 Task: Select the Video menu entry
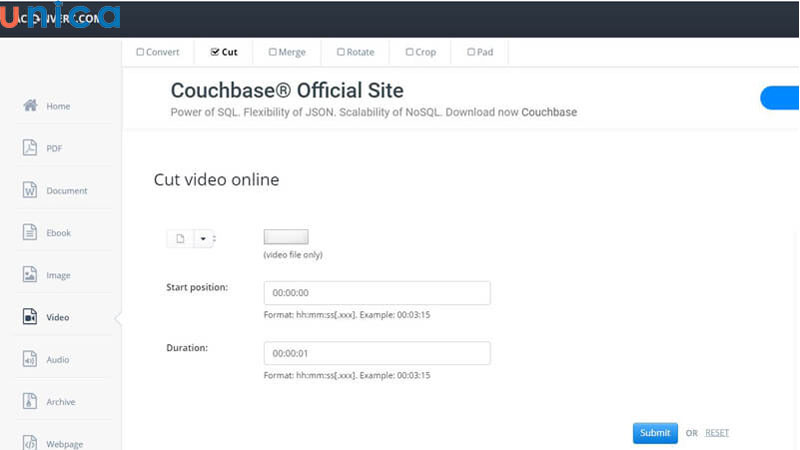(58, 317)
